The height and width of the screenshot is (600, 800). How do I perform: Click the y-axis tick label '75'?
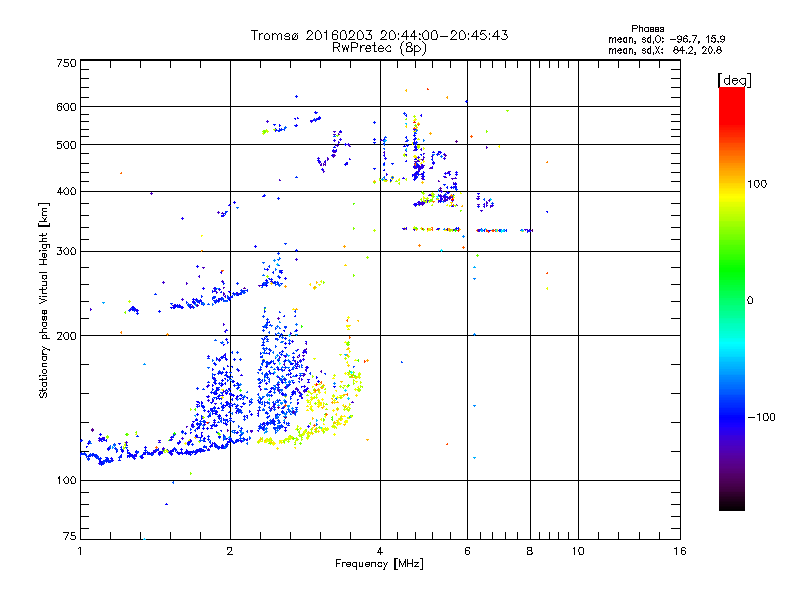(x=70, y=536)
